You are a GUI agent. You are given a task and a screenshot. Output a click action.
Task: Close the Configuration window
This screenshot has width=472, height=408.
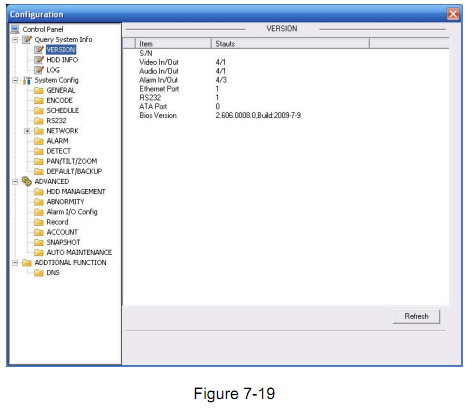point(453,14)
